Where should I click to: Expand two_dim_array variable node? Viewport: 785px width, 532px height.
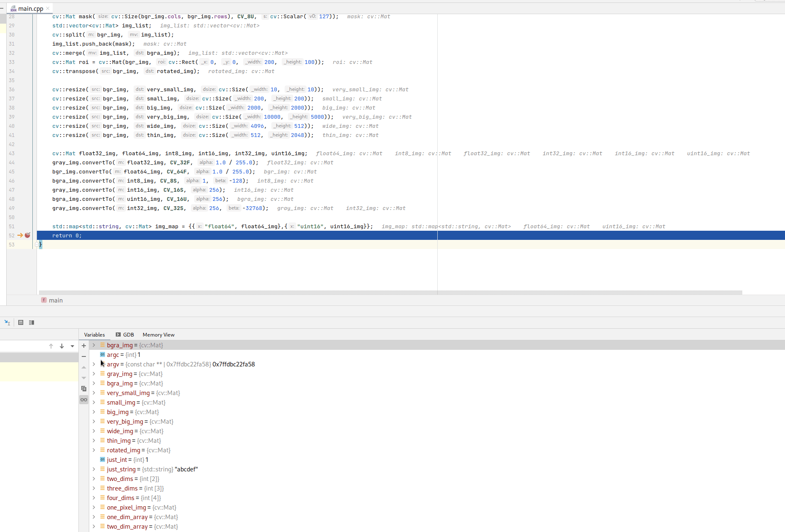pyautogui.click(x=94, y=526)
